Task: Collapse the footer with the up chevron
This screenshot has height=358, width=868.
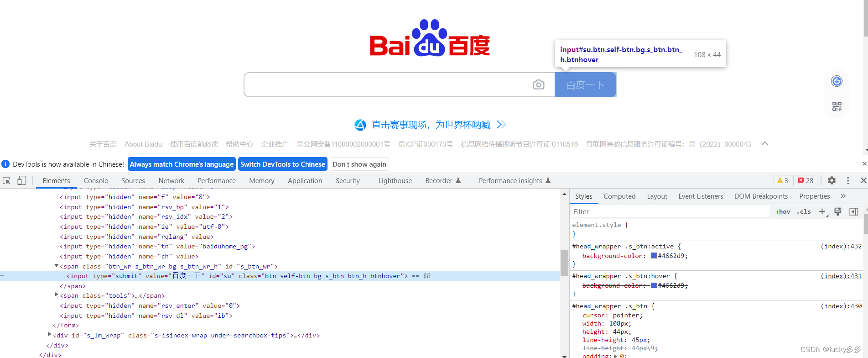Action: 765,144
